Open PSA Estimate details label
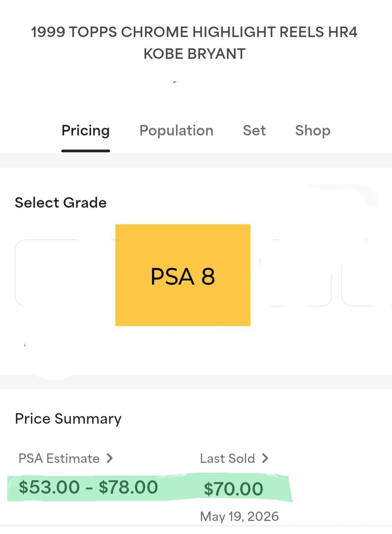The height and width of the screenshot is (534, 392). point(59,458)
